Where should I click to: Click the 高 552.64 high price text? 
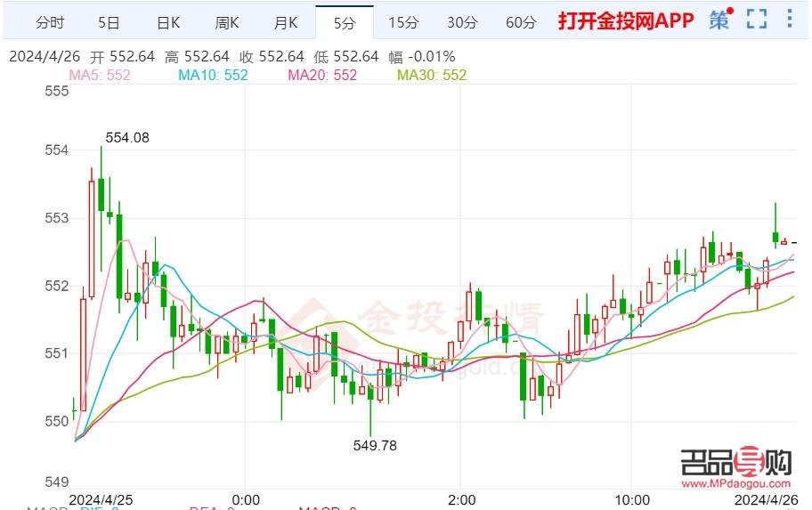click(x=197, y=56)
